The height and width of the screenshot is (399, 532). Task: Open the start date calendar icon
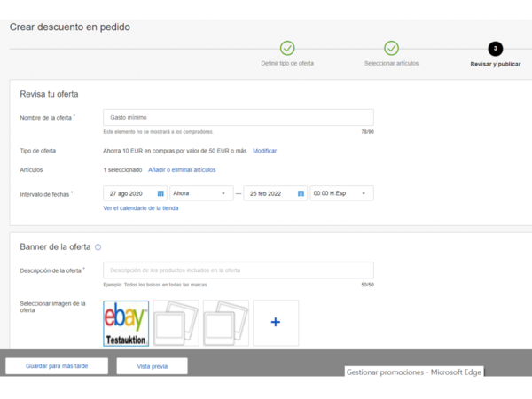(x=160, y=193)
